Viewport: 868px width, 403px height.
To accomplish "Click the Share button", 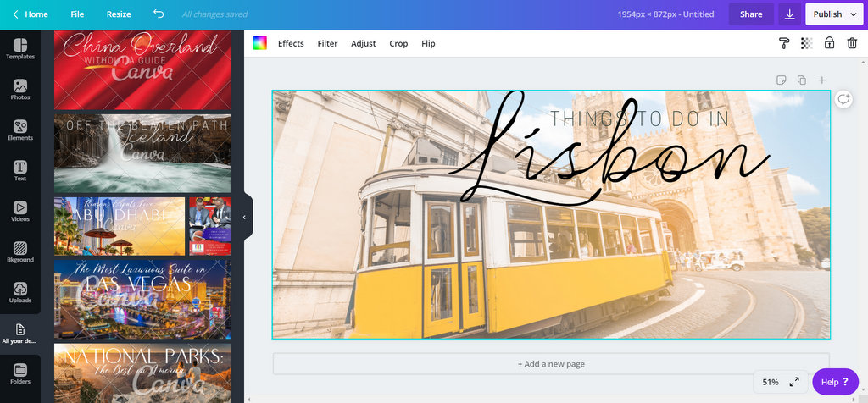I will tap(751, 14).
